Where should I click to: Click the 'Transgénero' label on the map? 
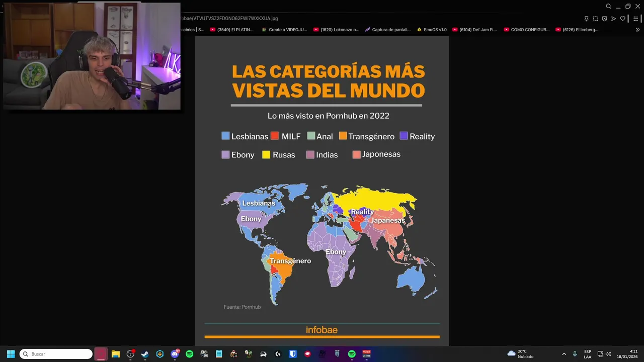tap(290, 261)
